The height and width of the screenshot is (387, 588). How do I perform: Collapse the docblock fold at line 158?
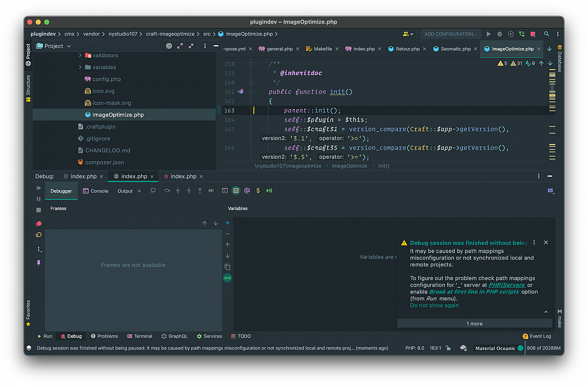coord(250,64)
